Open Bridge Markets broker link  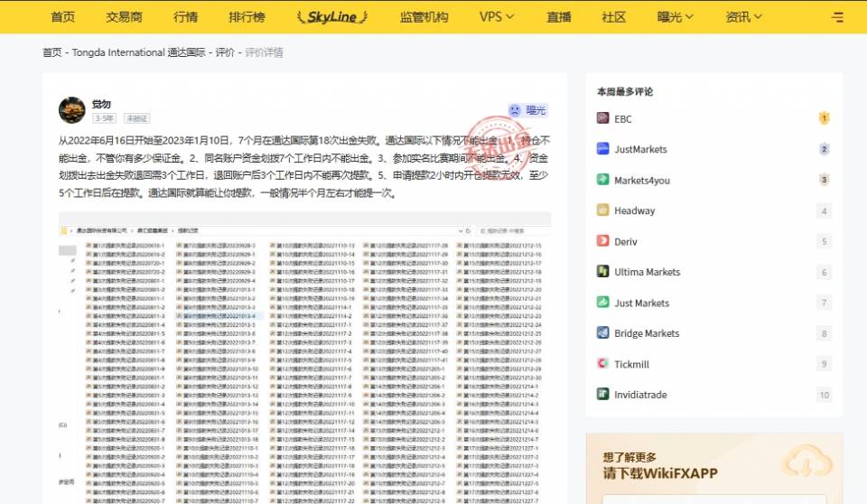[647, 333]
